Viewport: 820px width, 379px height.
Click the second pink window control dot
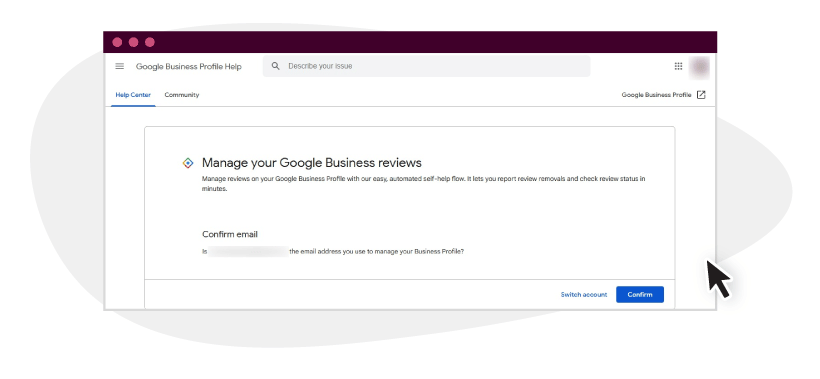point(133,42)
